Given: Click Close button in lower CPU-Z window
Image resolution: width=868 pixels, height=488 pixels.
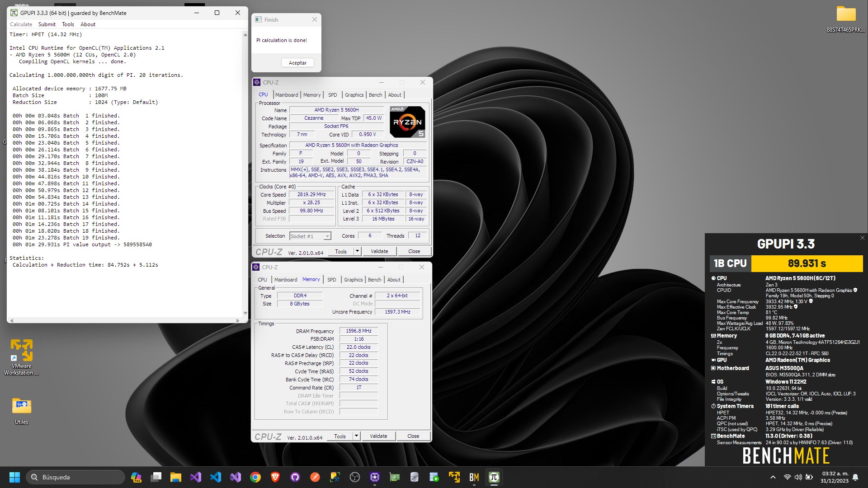Looking at the screenshot, I should [x=413, y=436].
